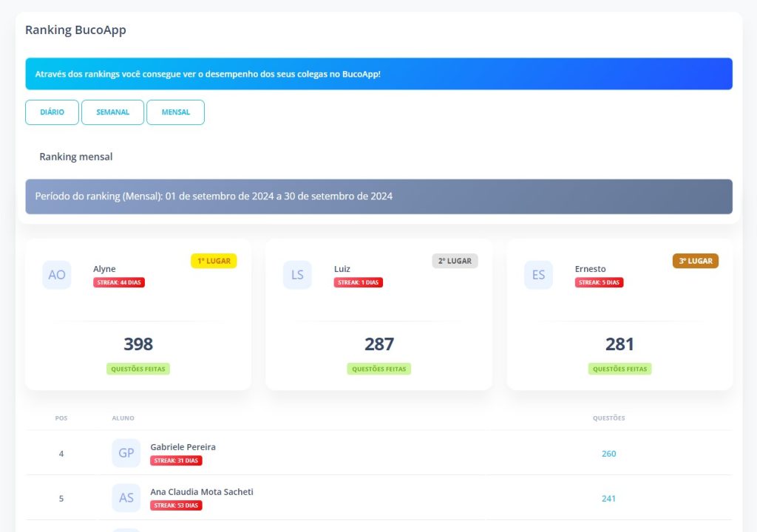The image size is (757, 532).
Task: Click the ALUNO column header
Action: point(123,418)
